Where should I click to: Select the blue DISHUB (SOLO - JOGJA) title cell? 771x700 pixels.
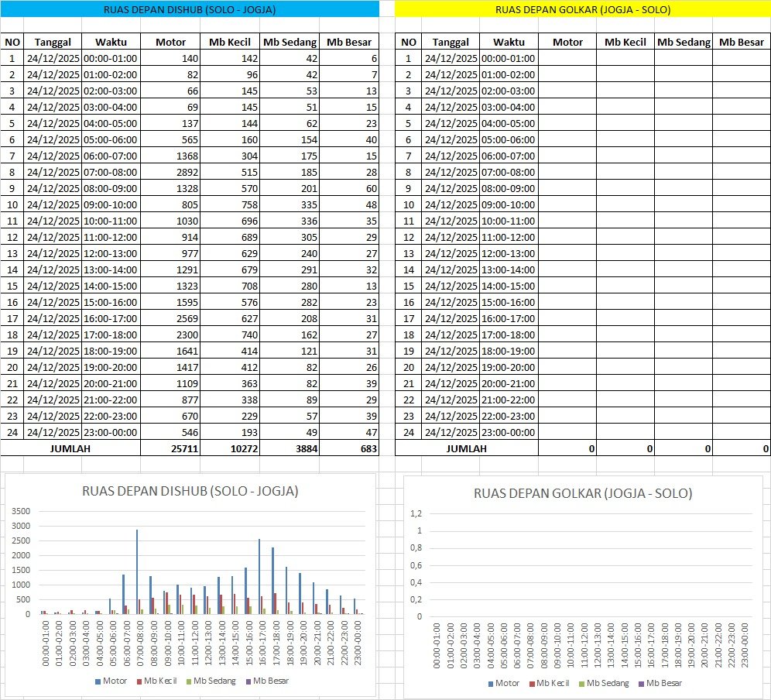(190, 9)
